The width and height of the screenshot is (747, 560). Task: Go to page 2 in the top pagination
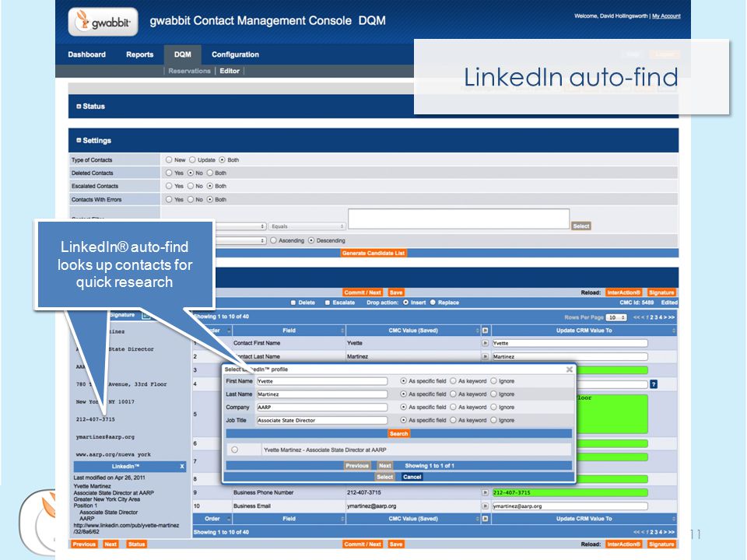click(x=652, y=317)
